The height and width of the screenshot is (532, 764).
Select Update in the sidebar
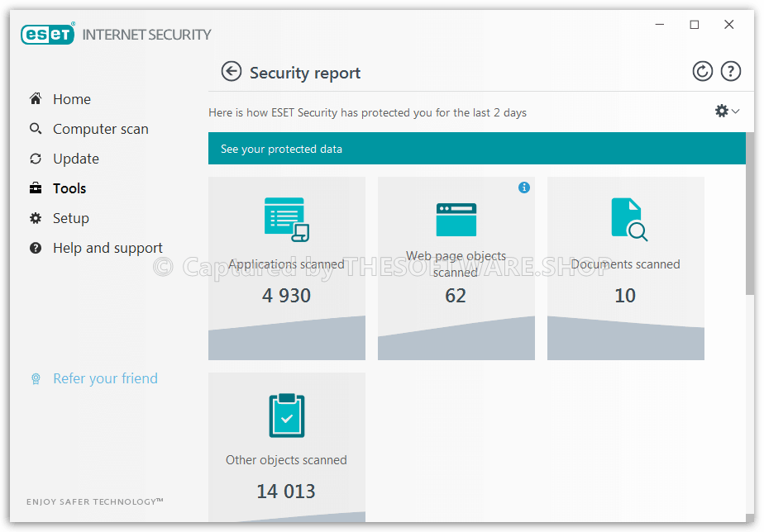75,159
